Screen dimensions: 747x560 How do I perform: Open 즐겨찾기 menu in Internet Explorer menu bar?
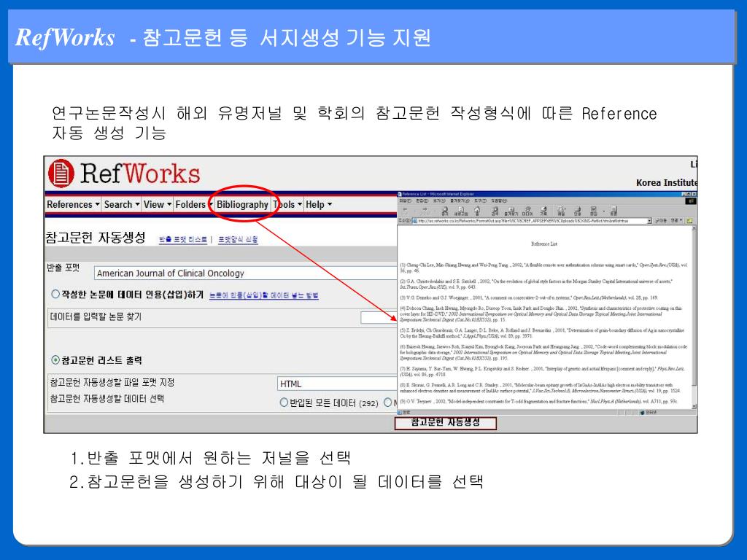(460, 201)
